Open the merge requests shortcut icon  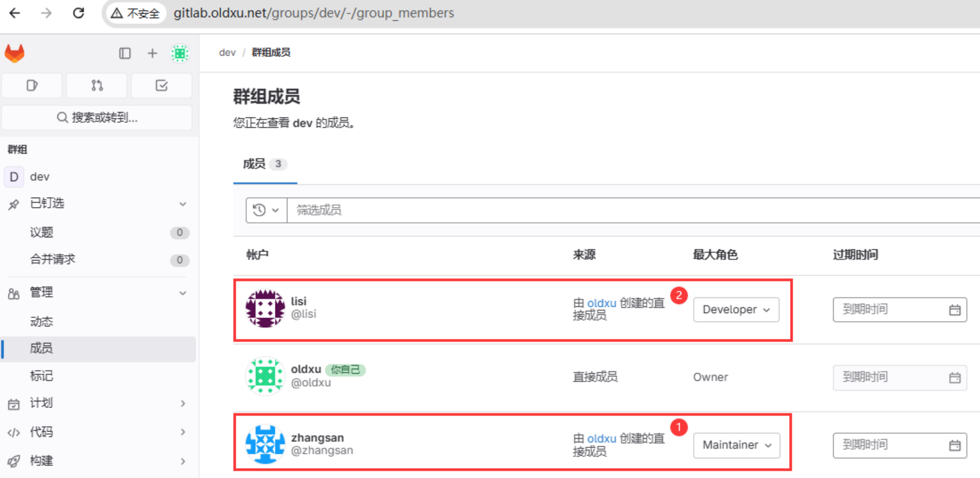click(x=97, y=85)
